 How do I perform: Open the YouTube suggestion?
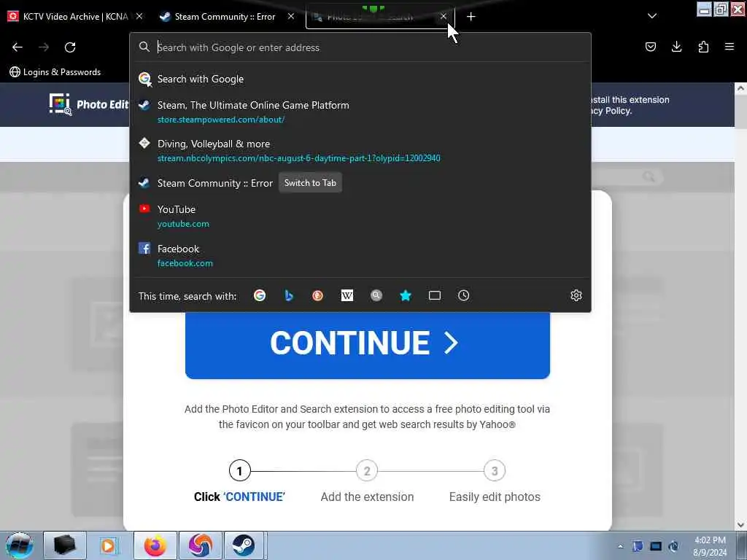pyautogui.click(x=360, y=216)
